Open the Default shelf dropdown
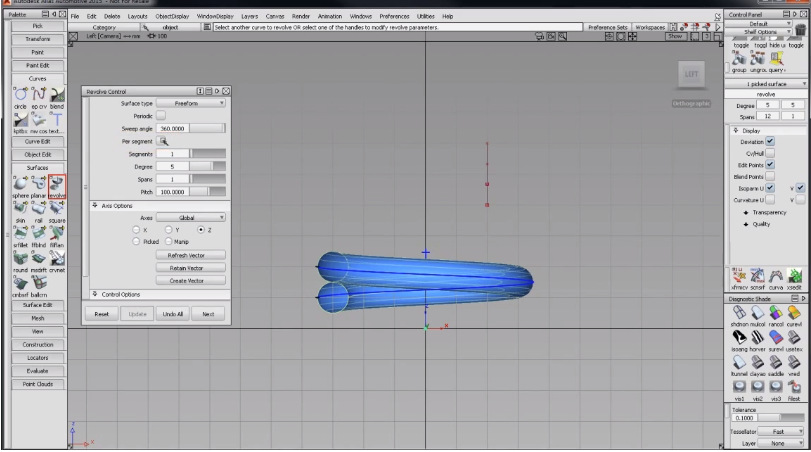Image resolution: width=811 pixels, height=452 pixels. 767,23
